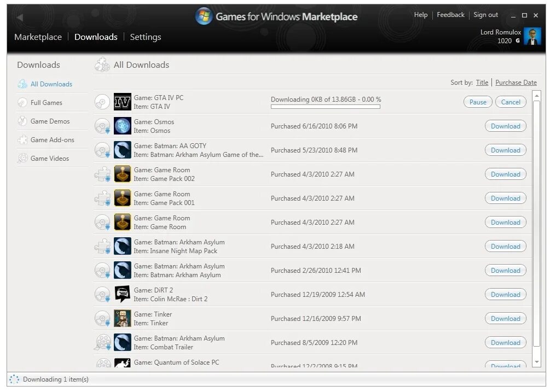550x392 pixels.
Task: Click the Game Add-ons puzzle piece icon
Action: (x=22, y=139)
